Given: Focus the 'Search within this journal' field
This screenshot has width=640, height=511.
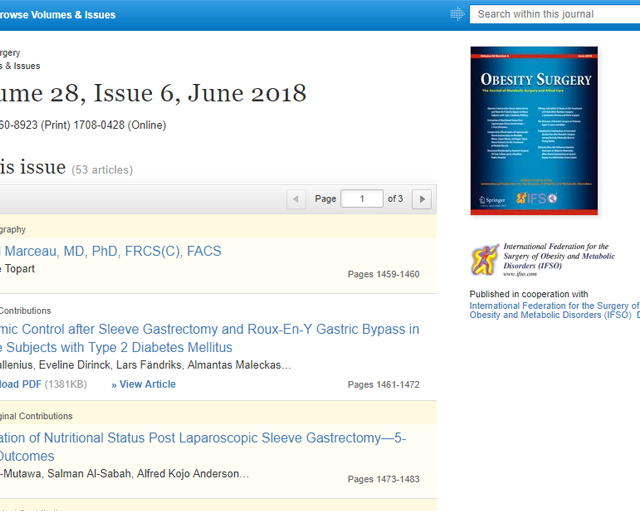Looking at the screenshot, I should 555,14.
